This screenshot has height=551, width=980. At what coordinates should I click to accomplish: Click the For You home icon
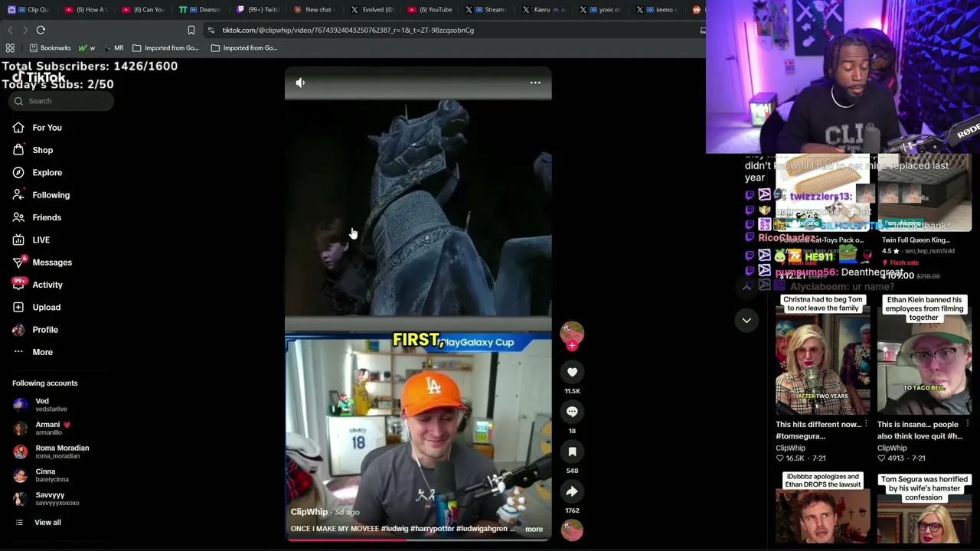(x=18, y=128)
